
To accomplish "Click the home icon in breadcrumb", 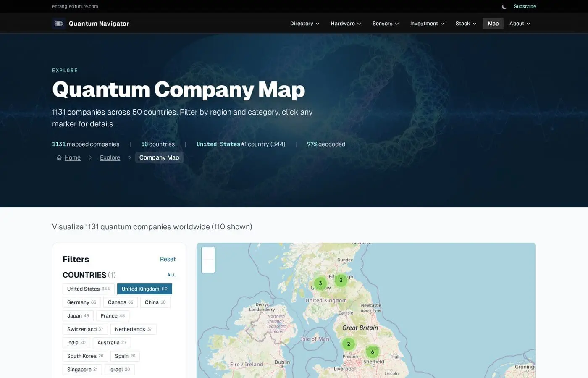I will [59, 157].
